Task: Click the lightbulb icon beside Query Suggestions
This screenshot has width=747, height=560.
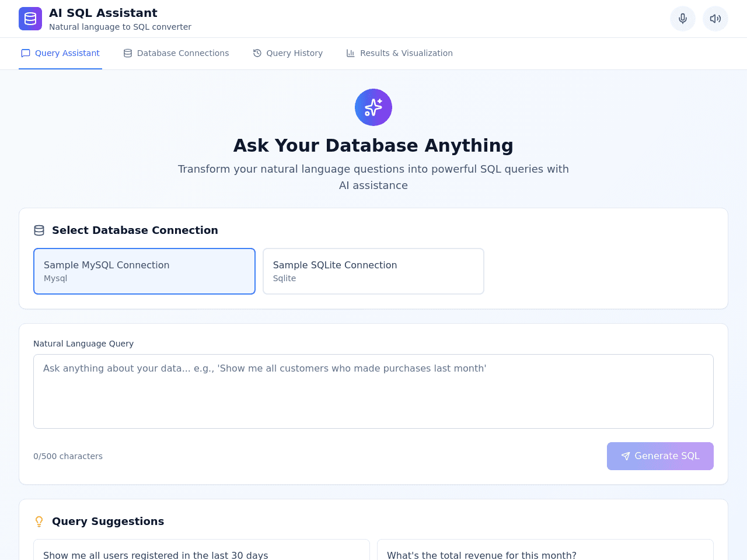Action: pyautogui.click(x=39, y=521)
